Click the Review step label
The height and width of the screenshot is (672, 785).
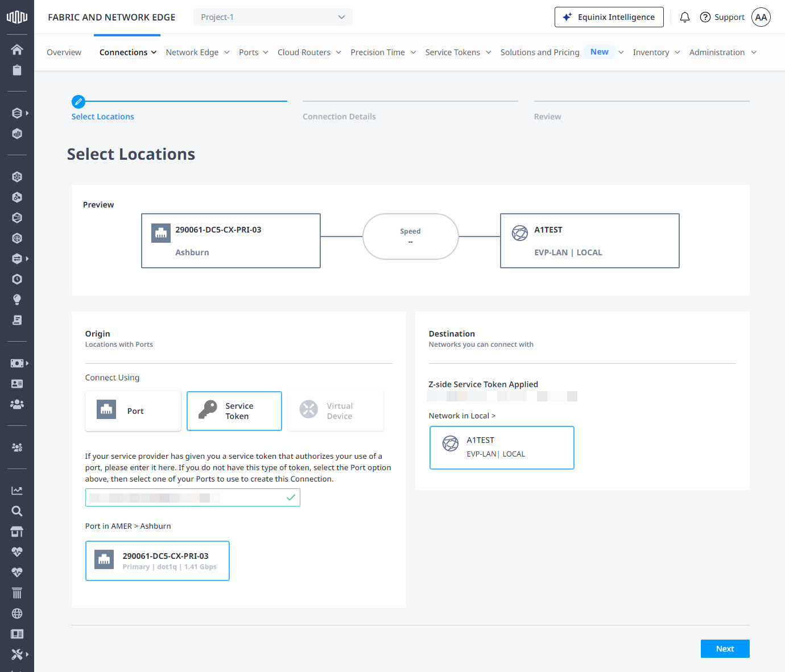pos(547,117)
